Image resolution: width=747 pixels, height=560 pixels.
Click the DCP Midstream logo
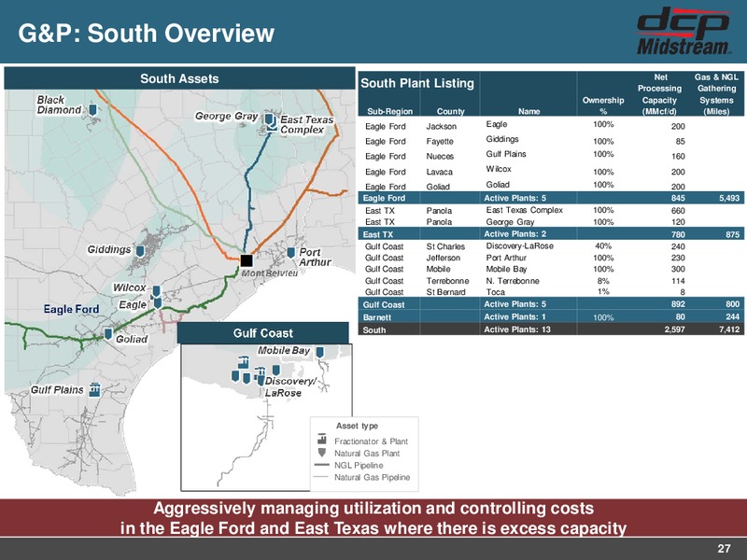pyautogui.click(x=684, y=31)
